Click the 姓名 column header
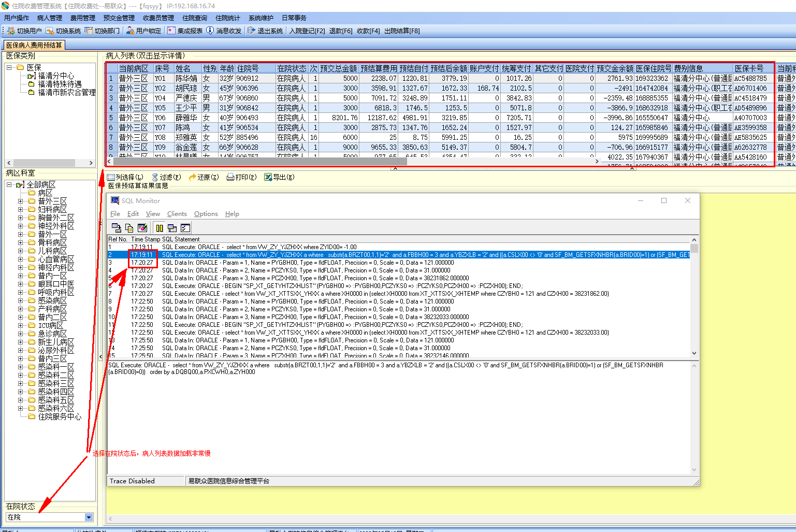Screen dimensions: 796x532 pyautogui.click(x=187, y=68)
